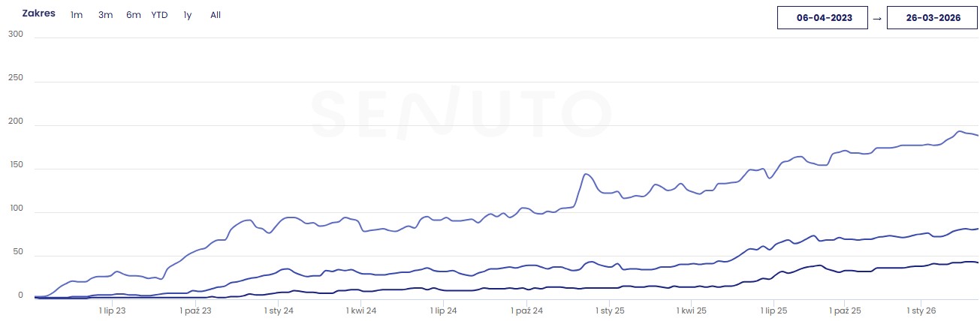Click the '1 lip 23' axis label
The image size is (980, 321).
coord(112,309)
